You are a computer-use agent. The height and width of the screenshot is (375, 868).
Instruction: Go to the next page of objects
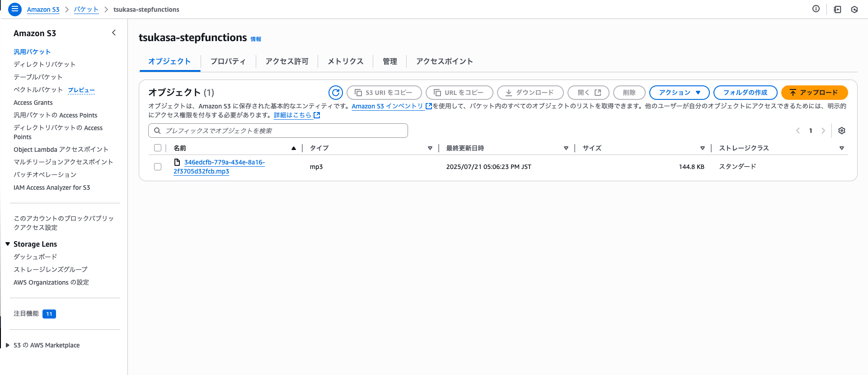823,131
